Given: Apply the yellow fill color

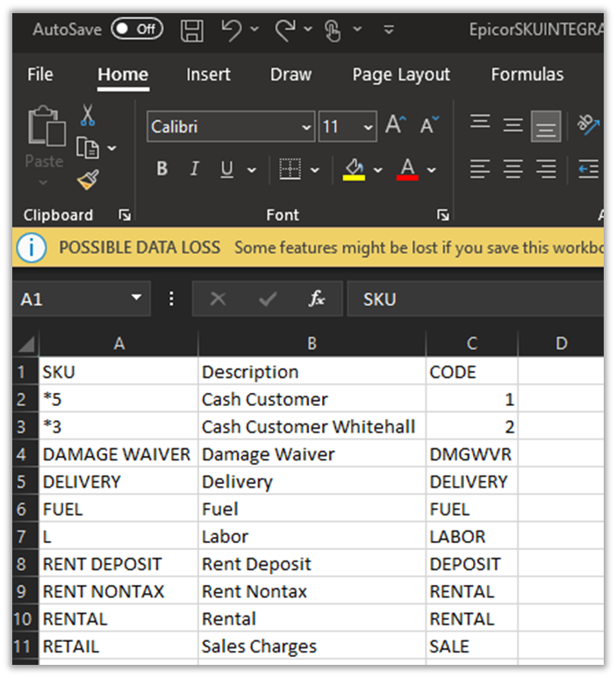Looking at the screenshot, I should coord(355,169).
